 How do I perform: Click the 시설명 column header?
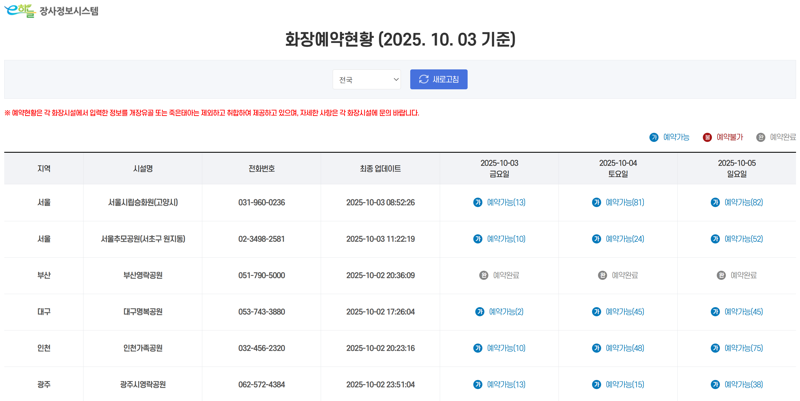click(143, 169)
